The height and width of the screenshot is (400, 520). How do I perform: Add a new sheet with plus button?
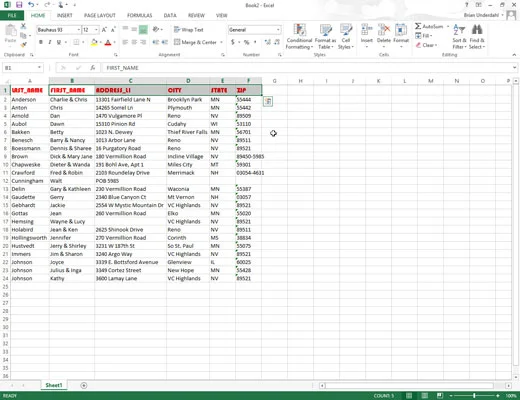84,385
